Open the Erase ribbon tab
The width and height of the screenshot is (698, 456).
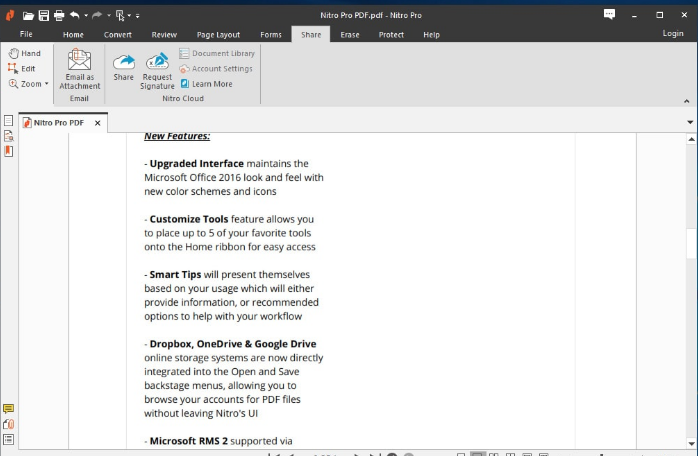point(349,35)
